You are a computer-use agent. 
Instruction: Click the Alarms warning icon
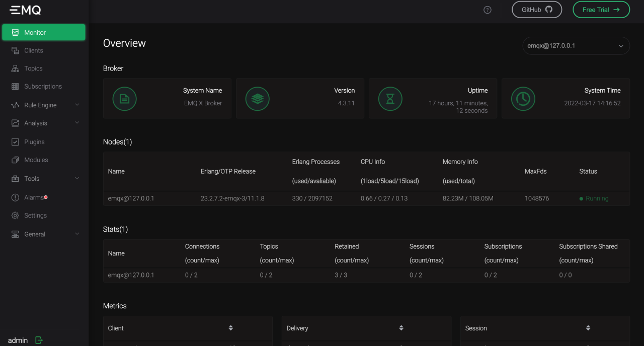coord(15,197)
